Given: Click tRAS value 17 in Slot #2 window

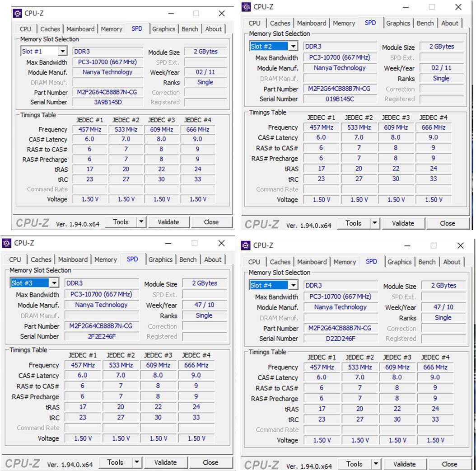Looking at the screenshot, I should pyautogui.click(x=321, y=168).
